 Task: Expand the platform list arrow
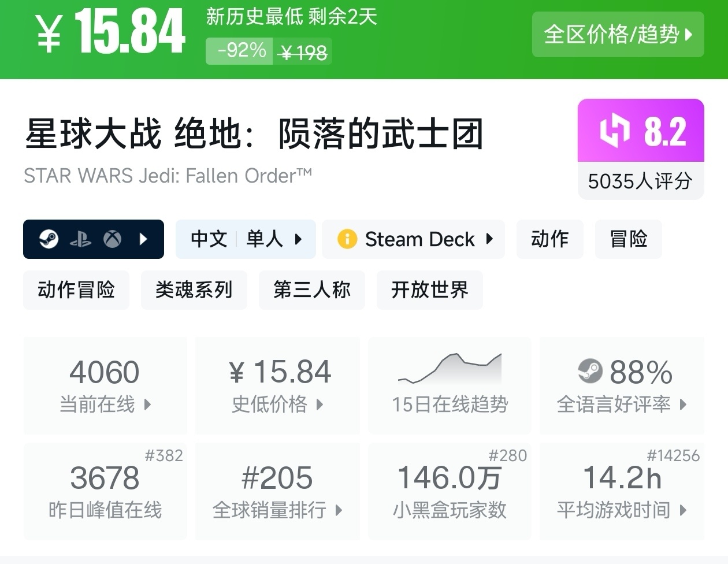pos(144,239)
